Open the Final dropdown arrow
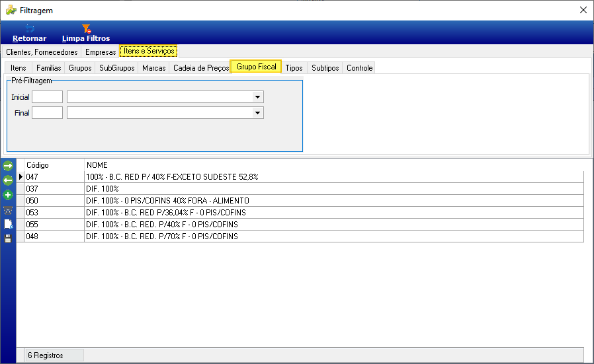 point(257,113)
